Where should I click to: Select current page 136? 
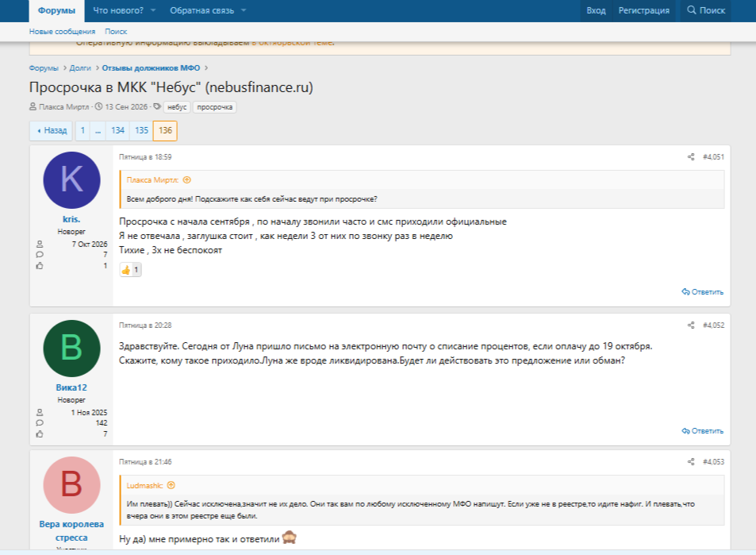pyautogui.click(x=165, y=131)
